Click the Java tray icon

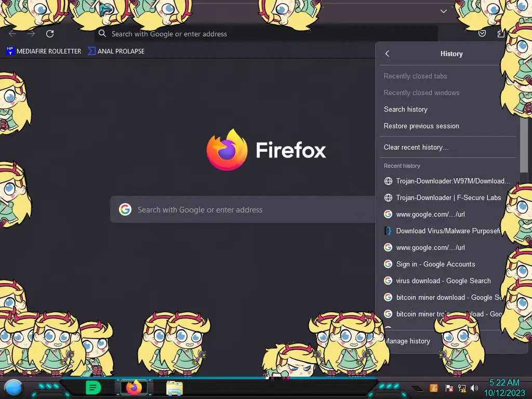(x=433, y=388)
